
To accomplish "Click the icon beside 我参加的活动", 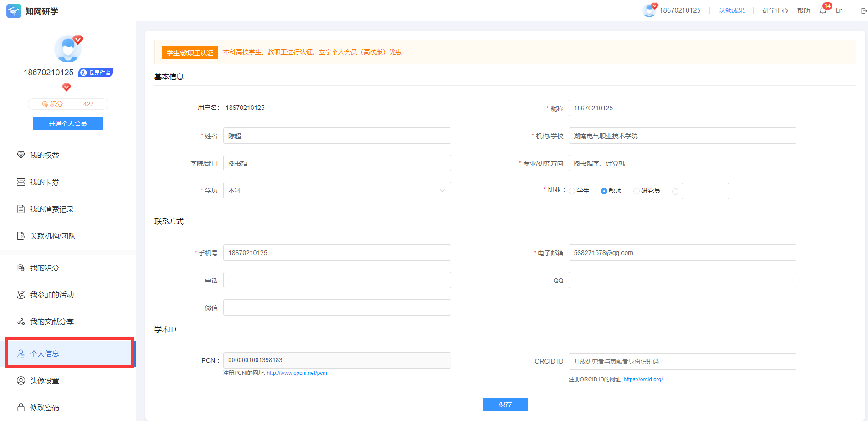I will point(21,295).
